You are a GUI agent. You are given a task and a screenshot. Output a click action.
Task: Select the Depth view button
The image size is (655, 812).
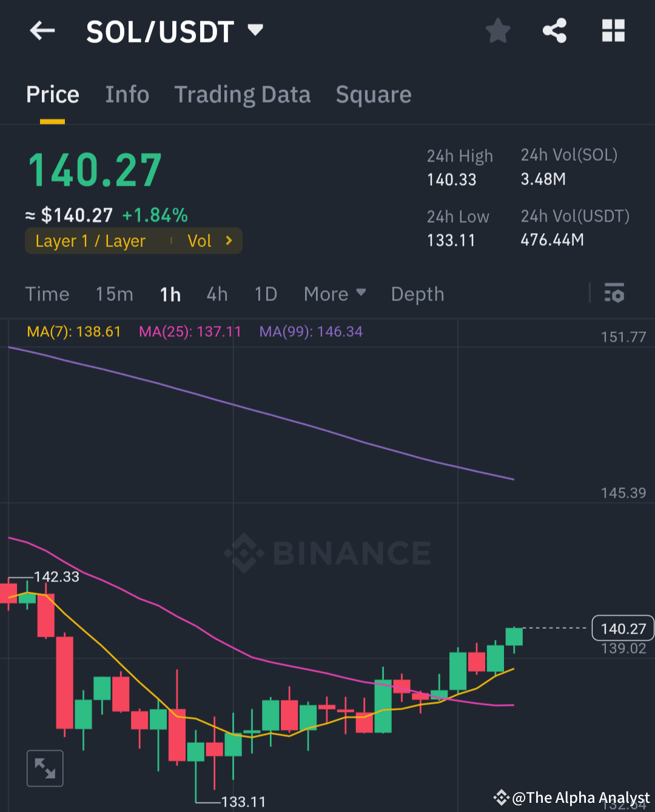[417, 294]
